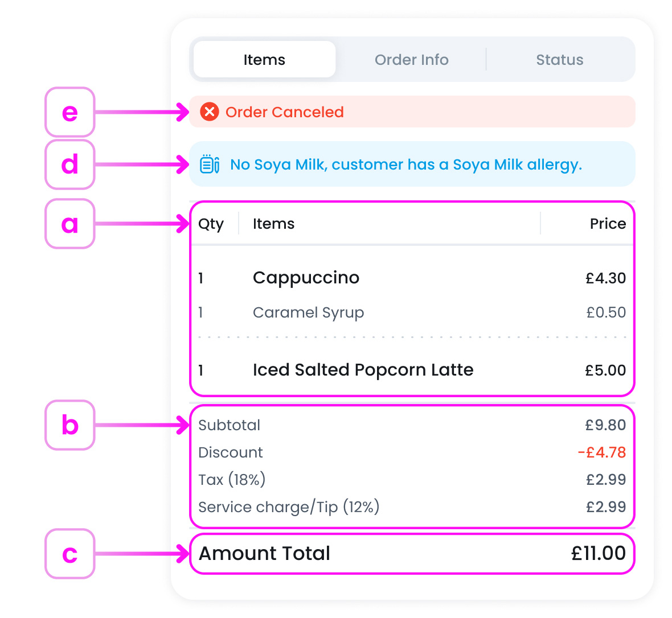Select the blue notes icon beside the allergy message
672x618 pixels.
(x=208, y=164)
